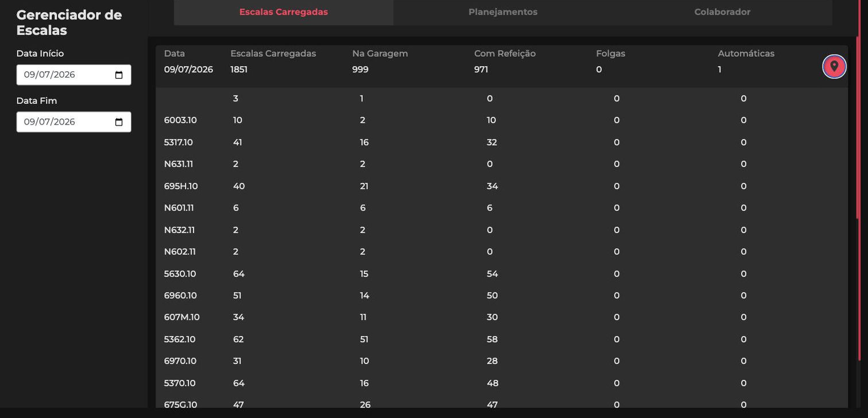Viewport: 868px width, 418px height.
Task: Switch to the Colaborador tab
Action: click(722, 12)
